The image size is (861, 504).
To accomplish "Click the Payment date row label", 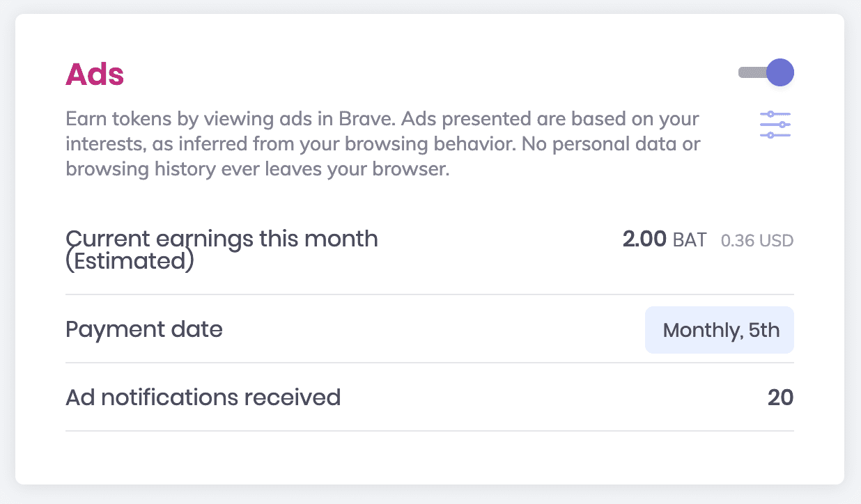I will (x=144, y=329).
